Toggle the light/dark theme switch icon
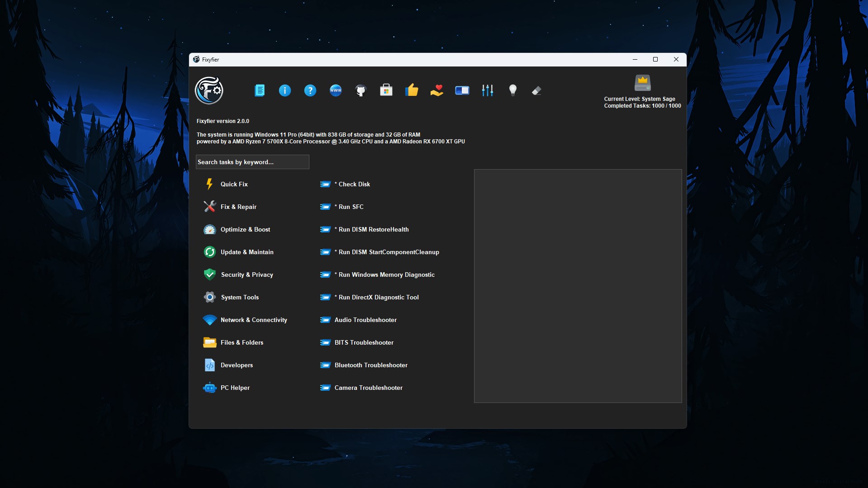This screenshot has width=868, height=488. 462,90
